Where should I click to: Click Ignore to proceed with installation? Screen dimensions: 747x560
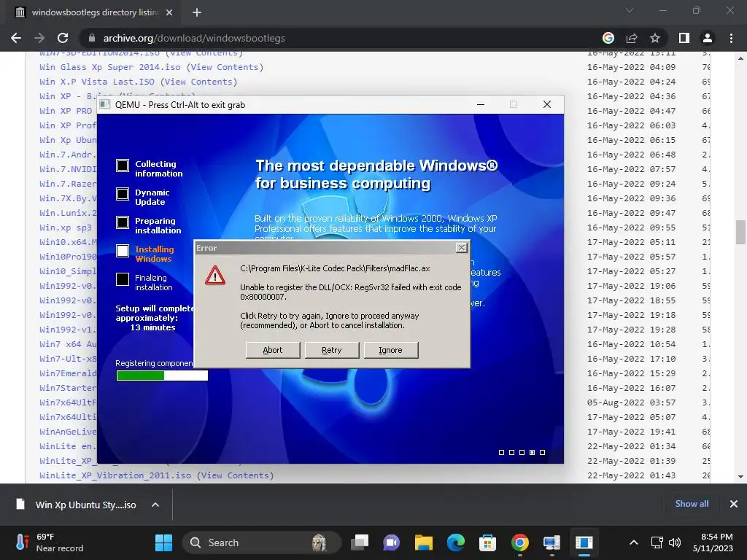[391, 350]
